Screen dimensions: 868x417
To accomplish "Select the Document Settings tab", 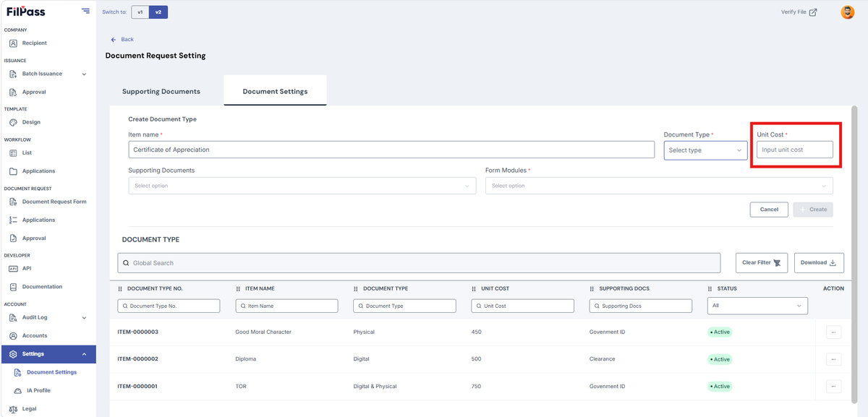I will point(275,91).
